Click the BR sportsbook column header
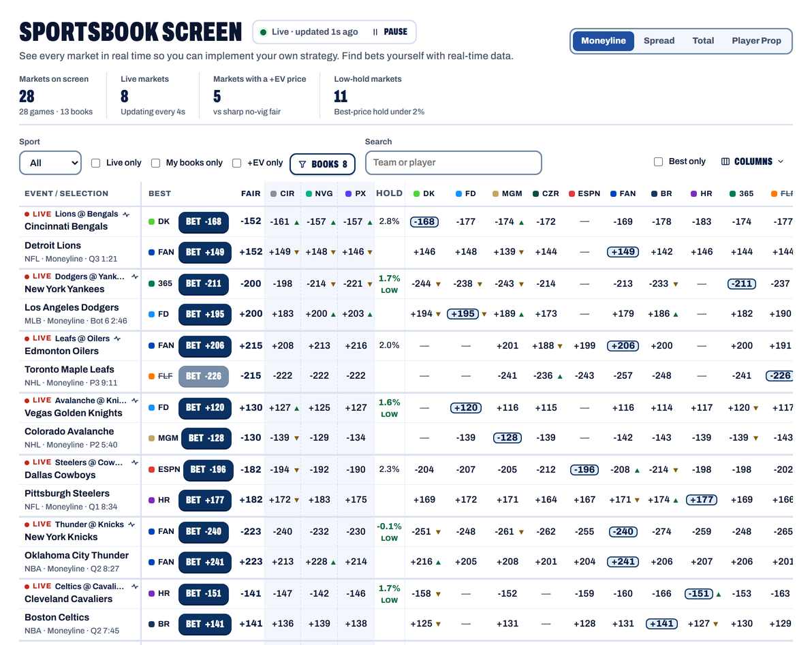Screen dimensions: 812x645 662,193
